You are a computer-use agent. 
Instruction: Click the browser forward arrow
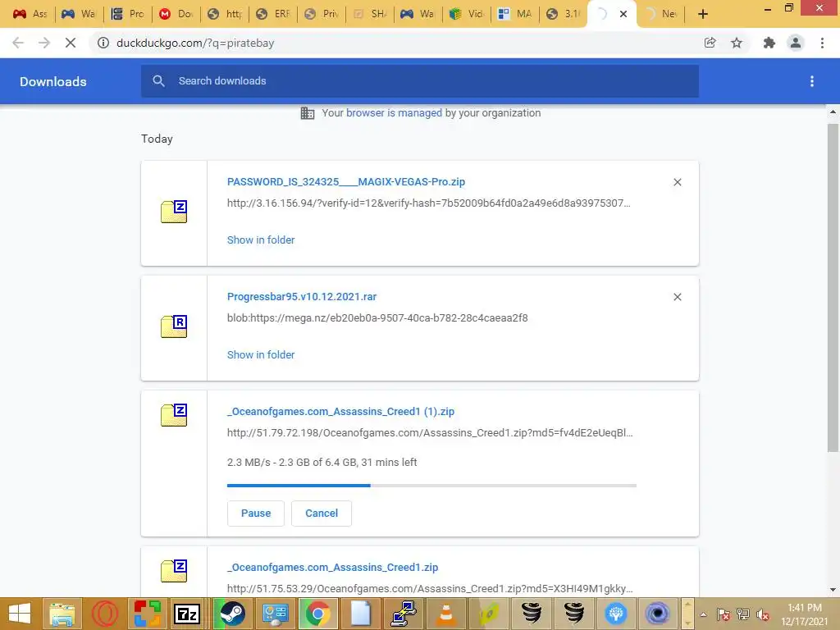pyautogui.click(x=44, y=43)
